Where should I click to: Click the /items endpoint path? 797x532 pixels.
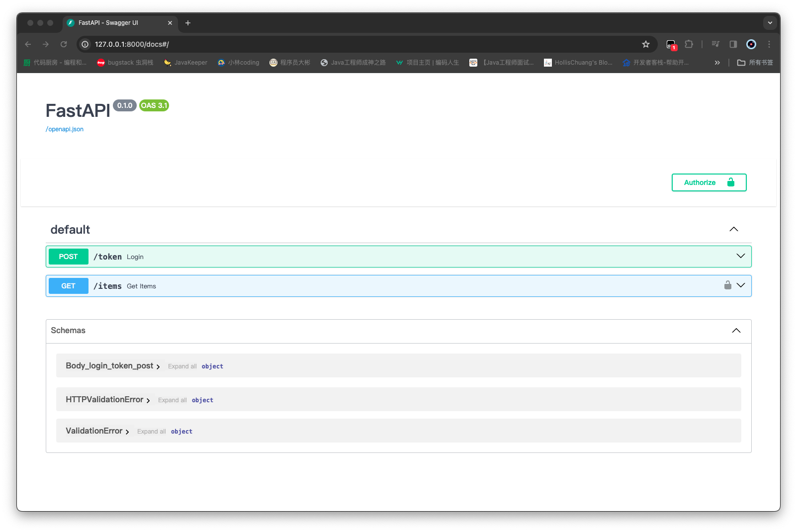pyautogui.click(x=108, y=286)
